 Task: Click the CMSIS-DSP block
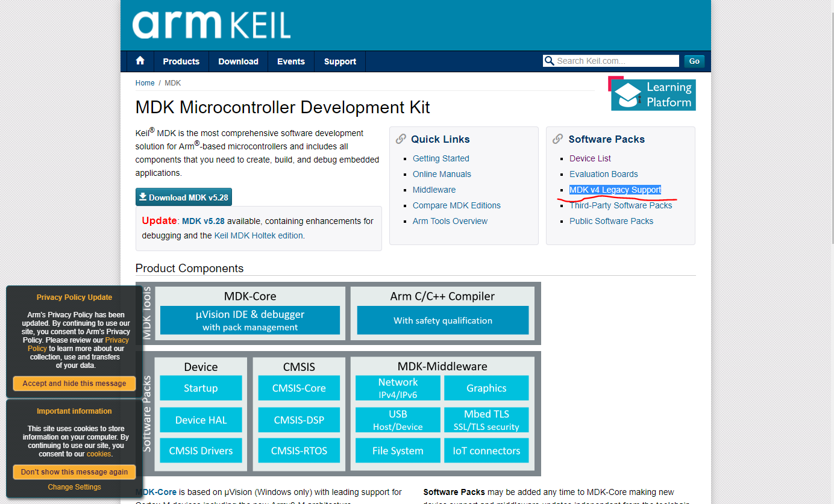(299, 420)
